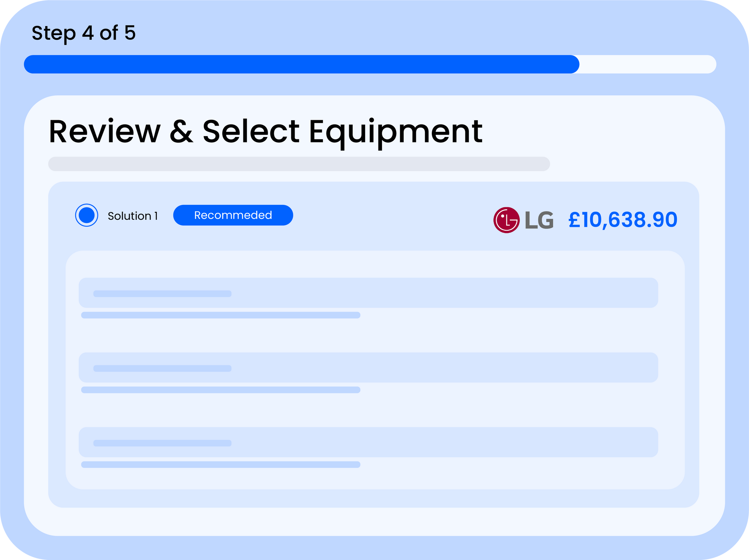Image resolution: width=749 pixels, height=560 pixels.
Task: Click the description line under second row
Action: [220, 390]
